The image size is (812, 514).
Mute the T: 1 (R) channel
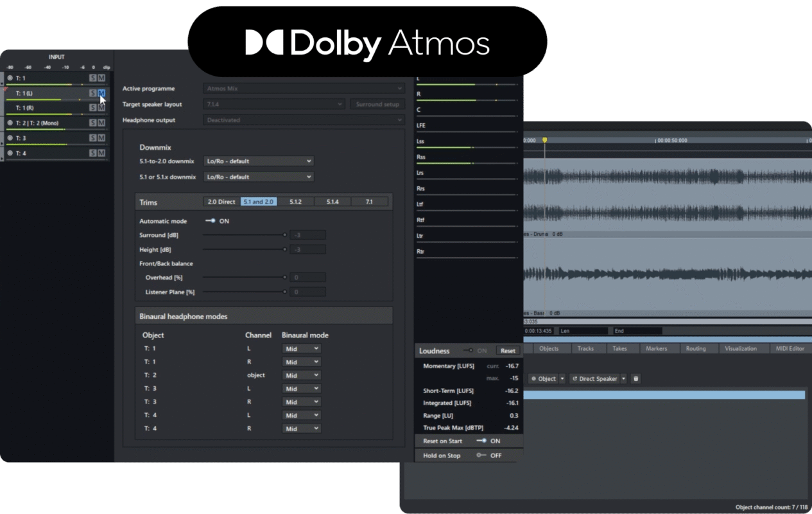coord(101,108)
